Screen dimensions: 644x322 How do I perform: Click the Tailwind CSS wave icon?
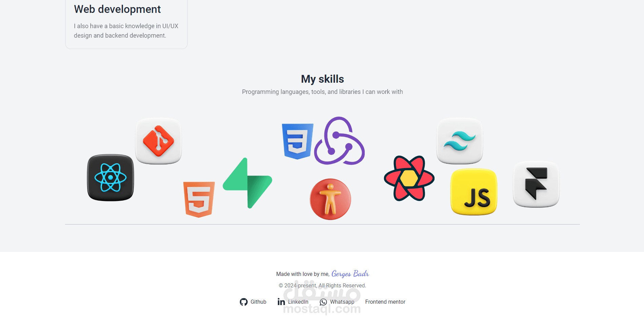[460, 141]
